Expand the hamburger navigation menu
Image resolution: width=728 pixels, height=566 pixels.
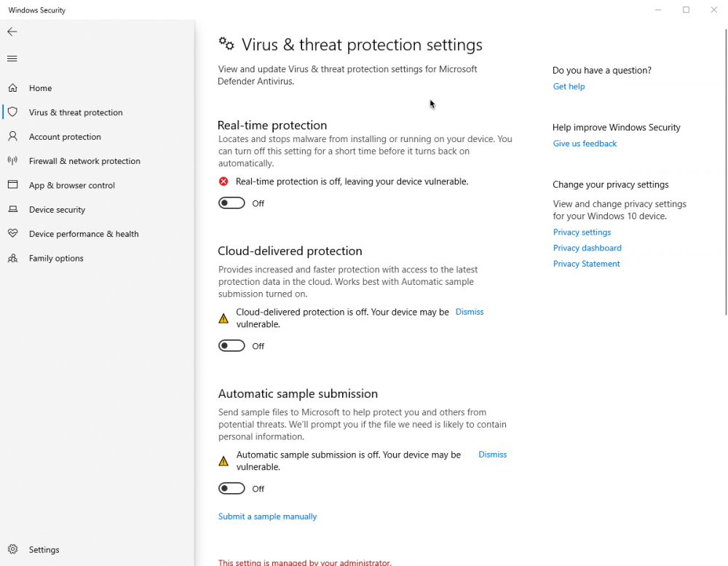tap(12, 58)
